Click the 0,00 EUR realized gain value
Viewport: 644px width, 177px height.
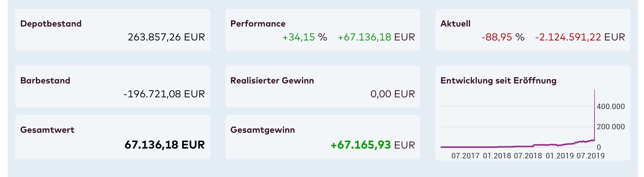pos(392,94)
